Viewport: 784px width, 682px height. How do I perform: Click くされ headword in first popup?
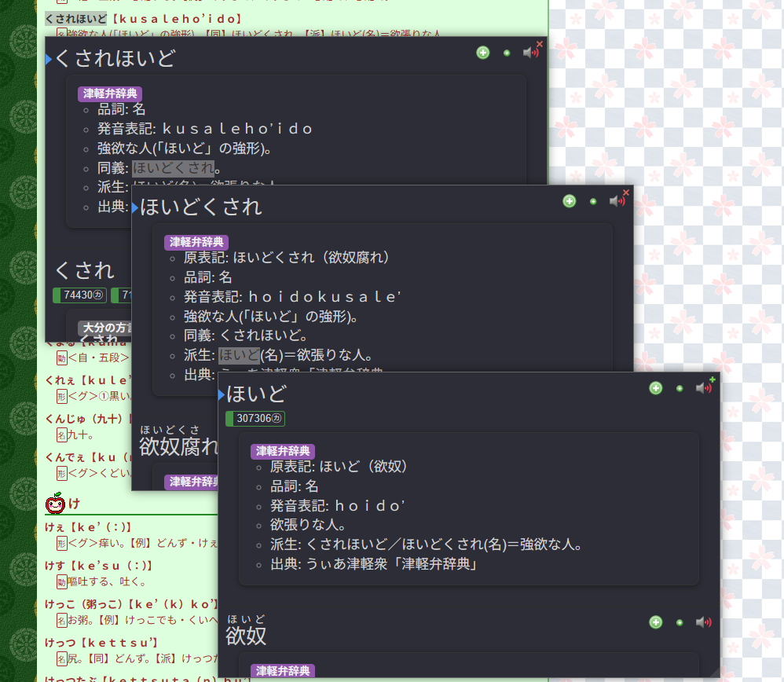point(85,270)
